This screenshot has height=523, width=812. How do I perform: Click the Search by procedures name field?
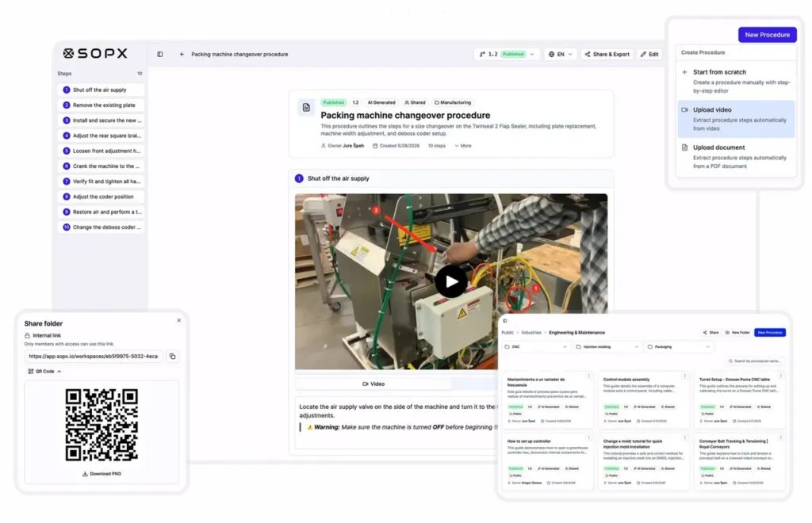click(754, 361)
